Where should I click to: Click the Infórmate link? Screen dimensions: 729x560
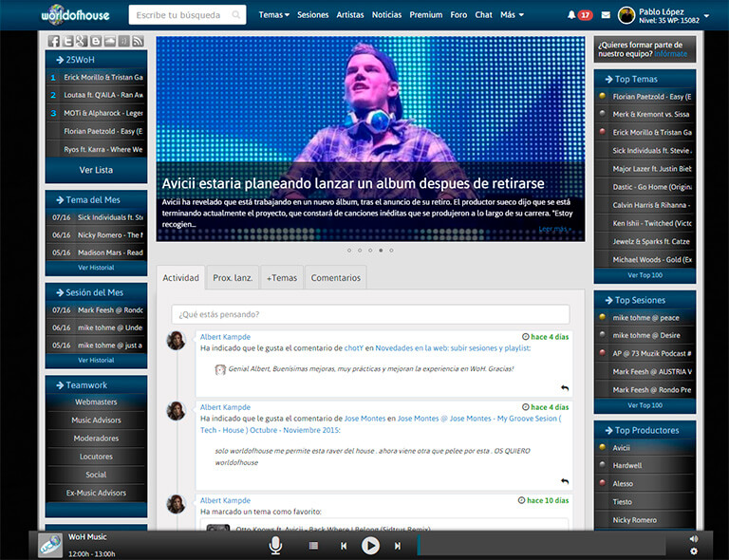[670, 54]
